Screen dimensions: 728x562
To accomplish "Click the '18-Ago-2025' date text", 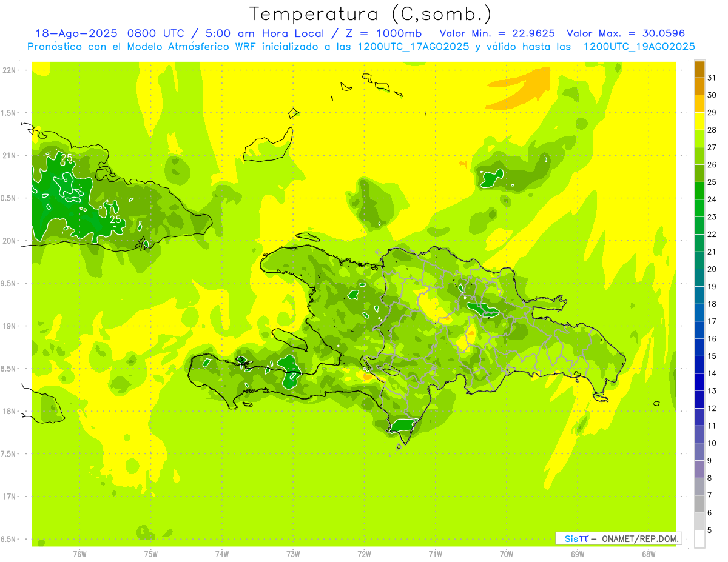I will 76,33.
